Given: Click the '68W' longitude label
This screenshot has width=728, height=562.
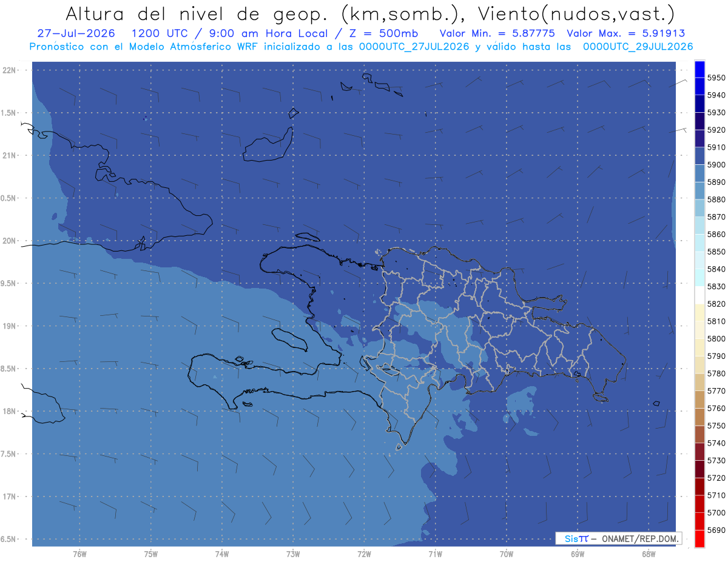Looking at the screenshot, I should click(x=649, y=554).
